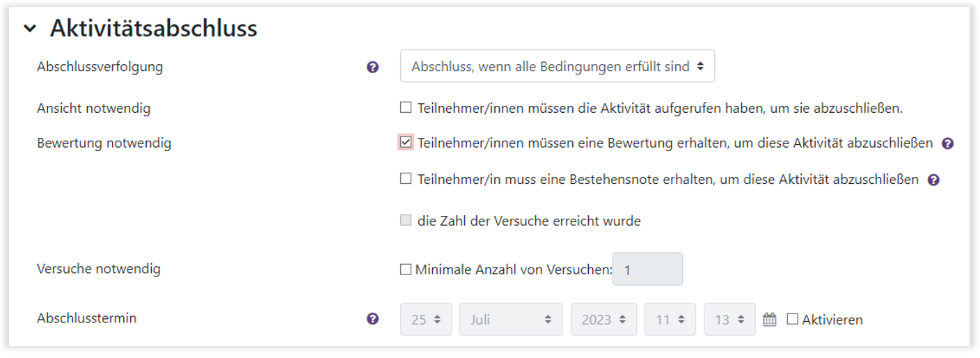Screen dimensions: 980x358
Task: Click the minimum attempts number field
Action: click(647, 270)
